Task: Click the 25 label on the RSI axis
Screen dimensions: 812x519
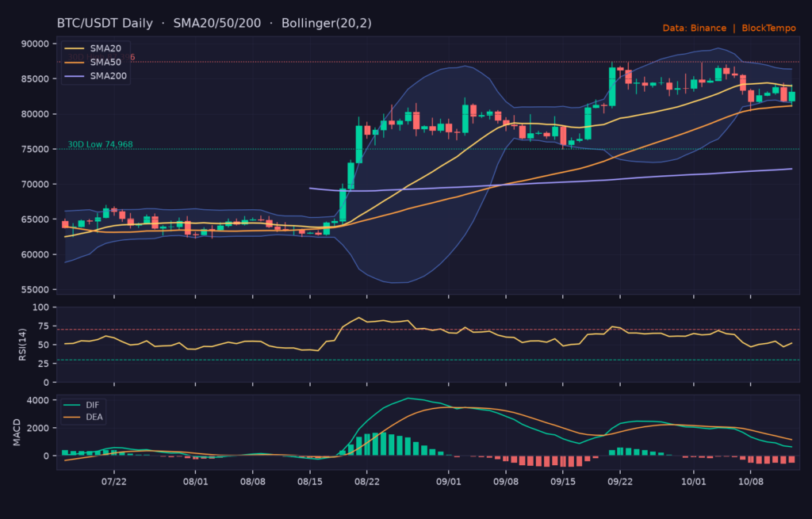Action: [44, 364]
